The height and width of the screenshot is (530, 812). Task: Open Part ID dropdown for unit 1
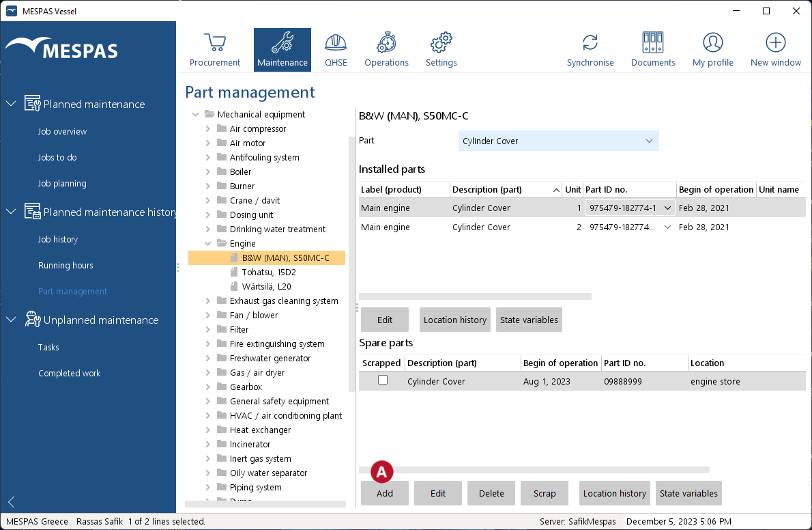pyautogui.click(x=667, y=208)
